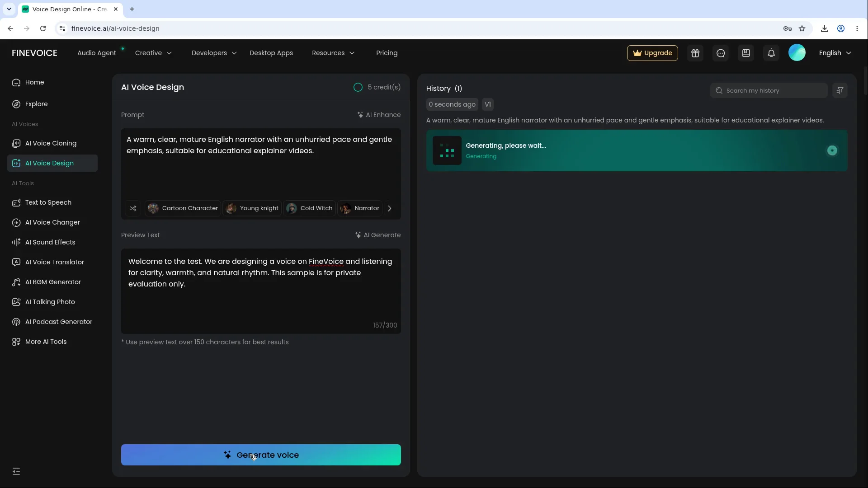Image resolution: width=868 pixels, height=488 pixels.
Task: Open AI Voice Cloning
Action: 52,143
